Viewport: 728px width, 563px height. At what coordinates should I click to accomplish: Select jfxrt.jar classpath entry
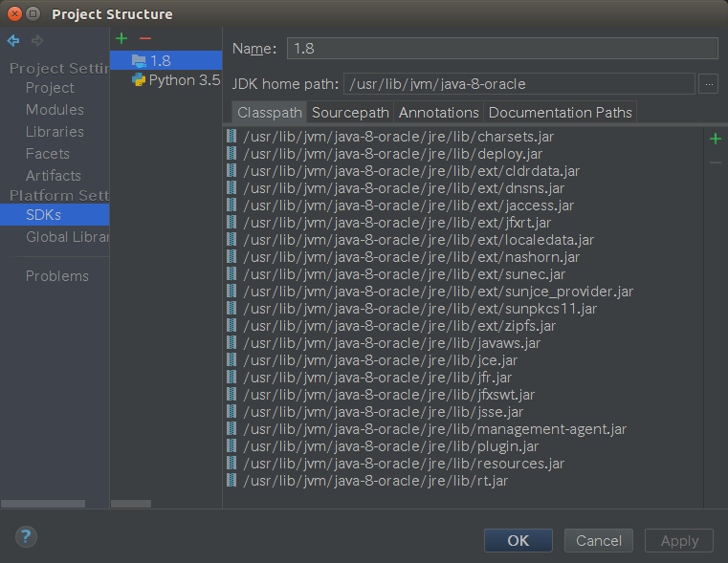coord(397,222)
